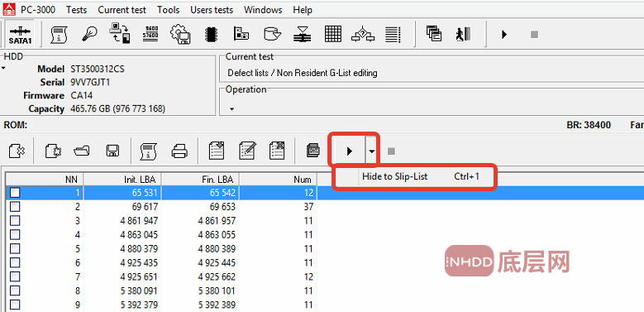The height and width of the screenshot is (312, 644).
Task: Click the computer-to-device transfer icon
Action: pyautogui.click(x=120, y=34)
